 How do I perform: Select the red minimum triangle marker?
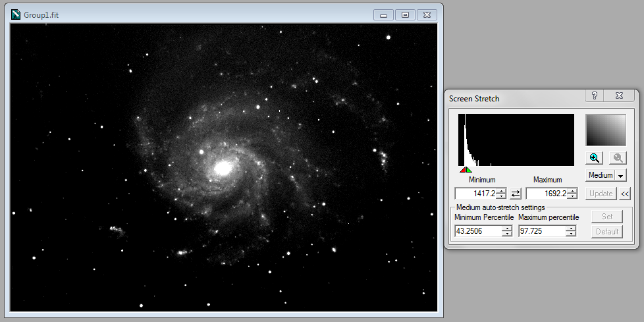pos(463,170)
